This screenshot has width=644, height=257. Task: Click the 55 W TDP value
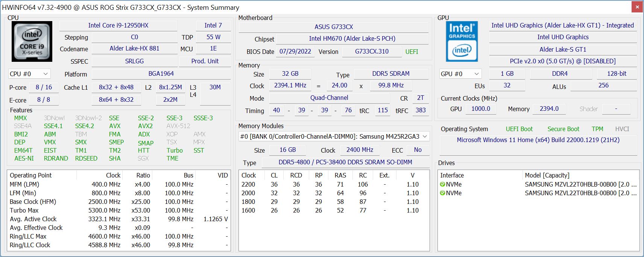213,37
